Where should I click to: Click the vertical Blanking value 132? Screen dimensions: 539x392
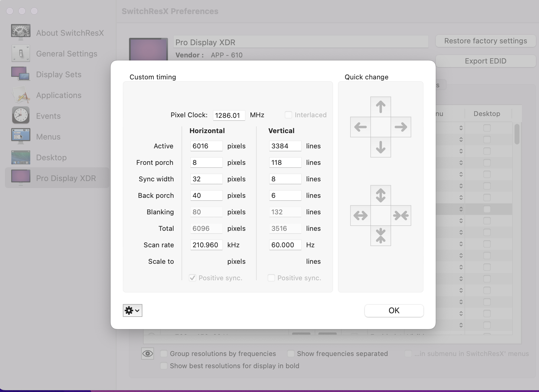point(285,212)
